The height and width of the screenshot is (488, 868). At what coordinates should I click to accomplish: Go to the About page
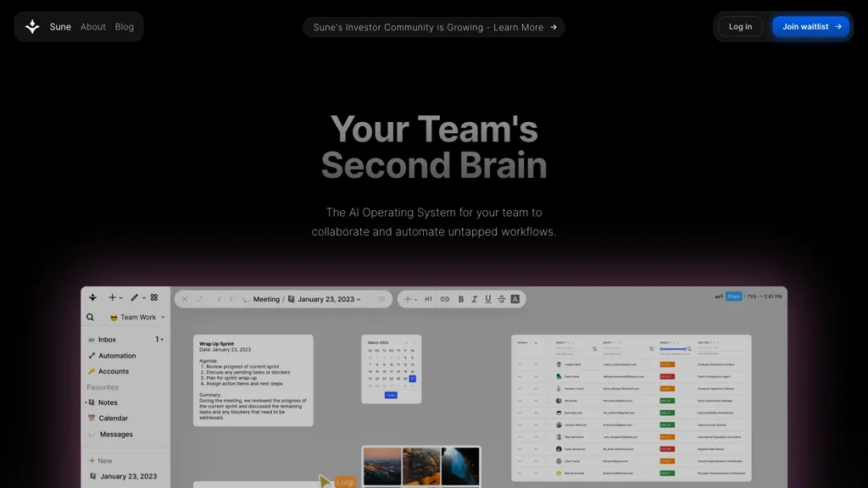tap(93, 27)
